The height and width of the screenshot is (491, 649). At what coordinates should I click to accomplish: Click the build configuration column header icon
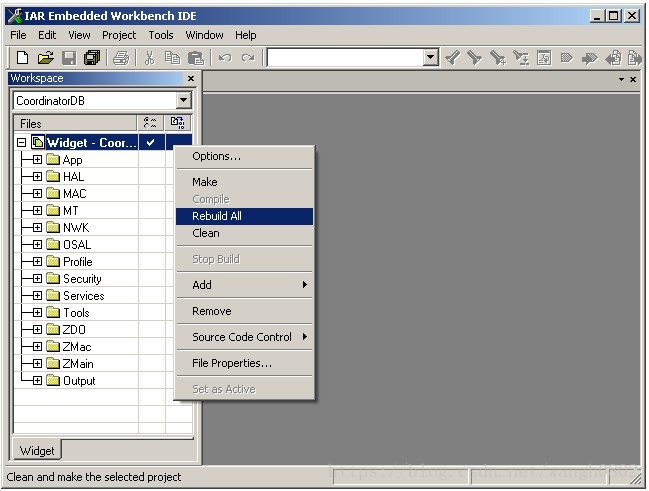(x=150, y=123)
